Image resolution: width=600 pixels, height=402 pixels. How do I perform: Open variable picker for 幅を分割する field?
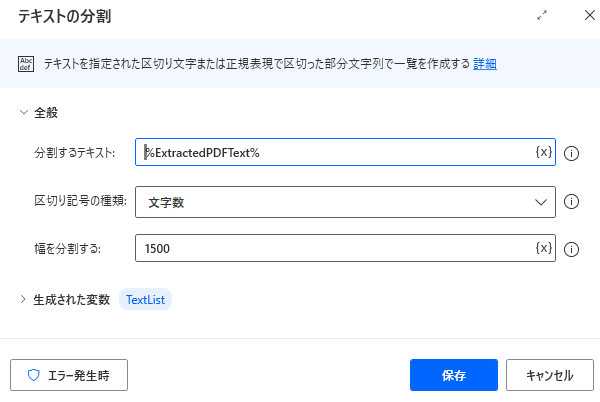[544, 248]
